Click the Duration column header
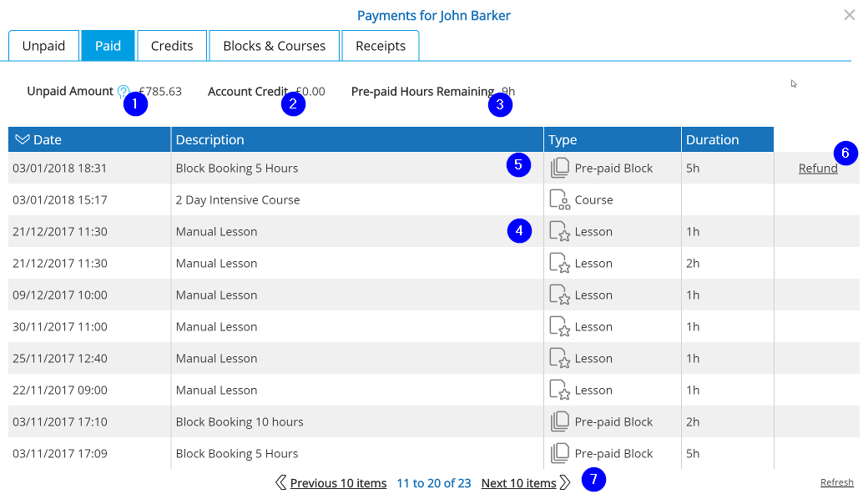This screenshot has height=499, width=868. pyautogui.click(x=728, y=139)
